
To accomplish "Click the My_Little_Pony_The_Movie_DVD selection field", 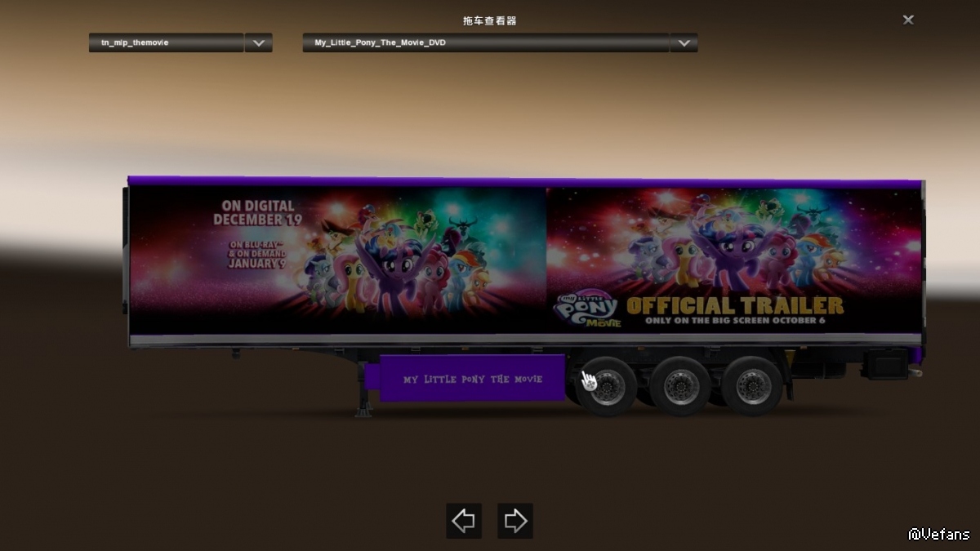I will 485,42.
